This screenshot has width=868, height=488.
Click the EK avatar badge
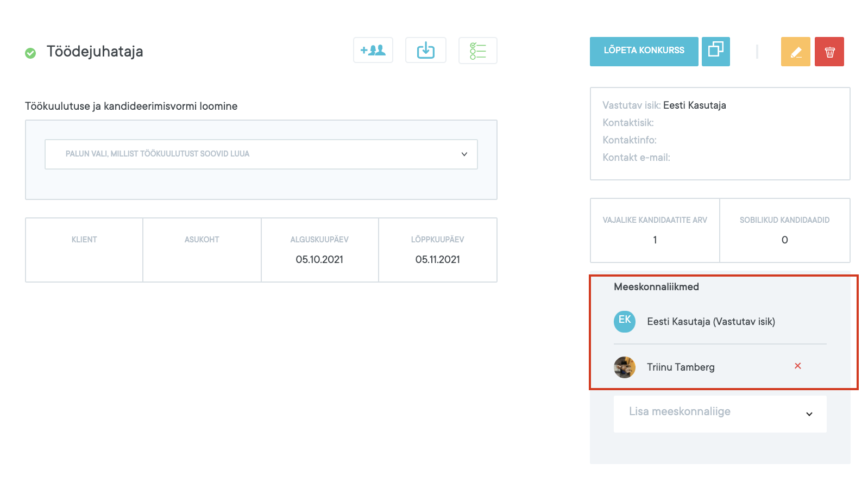[624, 321]
